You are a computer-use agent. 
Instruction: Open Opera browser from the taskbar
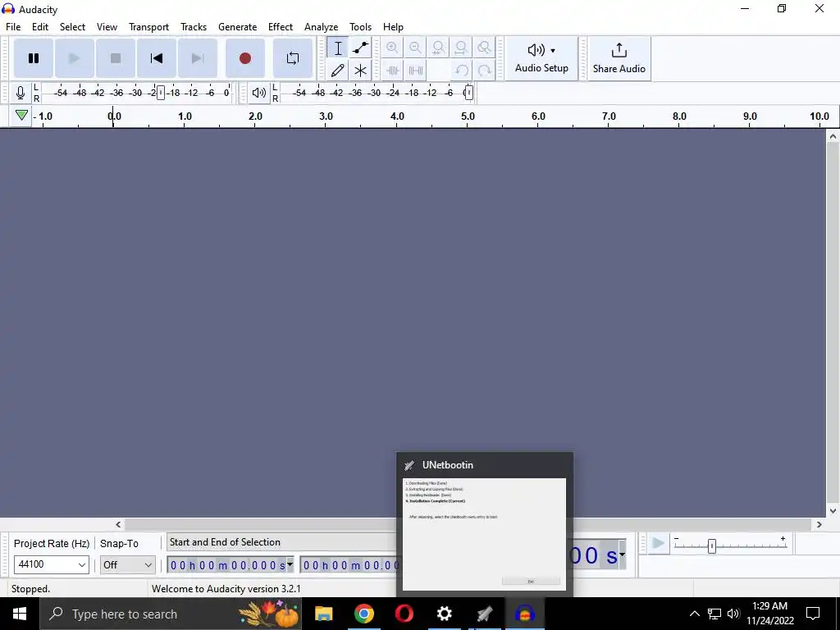[404, 614]
